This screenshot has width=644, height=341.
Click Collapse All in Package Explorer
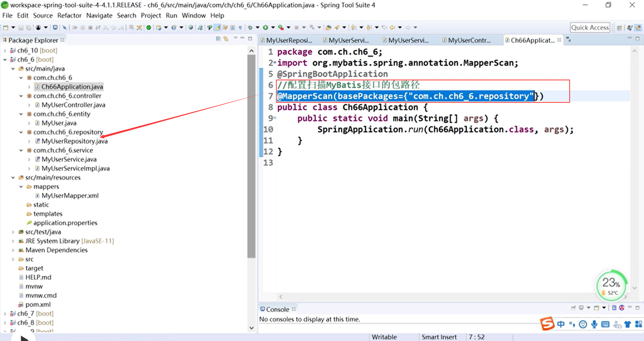click(218, 39)
